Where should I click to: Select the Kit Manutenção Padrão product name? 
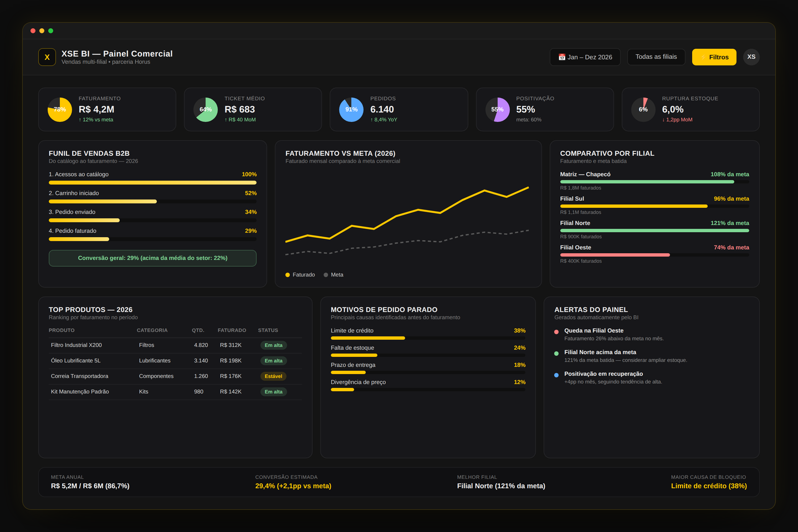(x=80, y=392)
